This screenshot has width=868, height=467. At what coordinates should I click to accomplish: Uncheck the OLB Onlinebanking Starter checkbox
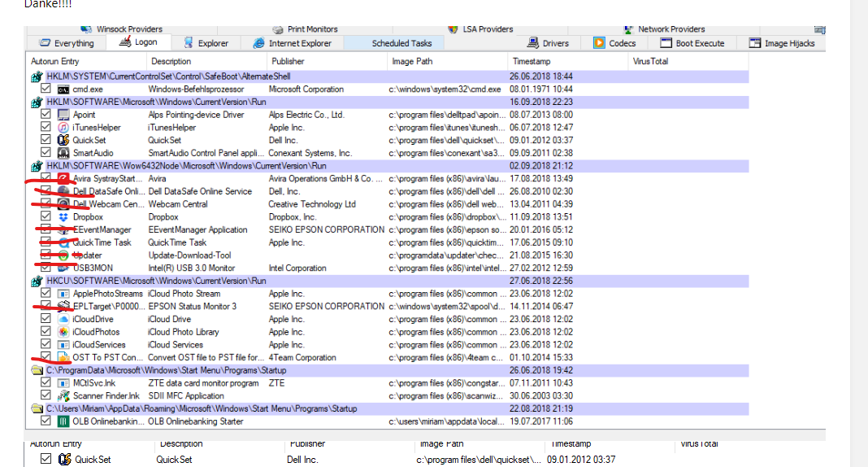pos(46,421)
